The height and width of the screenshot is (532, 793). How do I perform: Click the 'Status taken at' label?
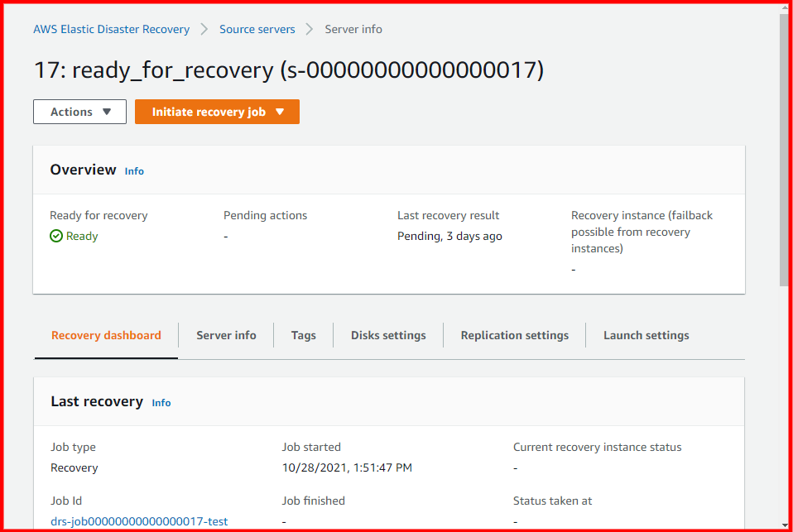click(x=552, y=501)
